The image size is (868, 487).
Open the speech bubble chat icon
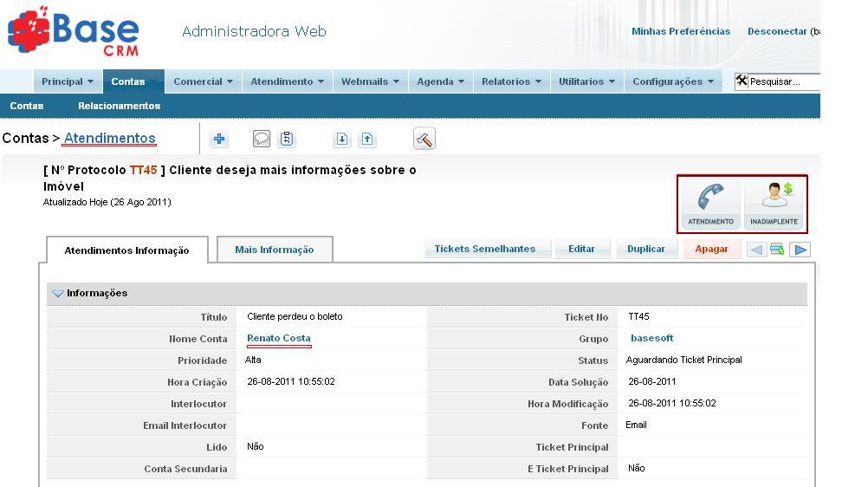(x=261, y=139)
